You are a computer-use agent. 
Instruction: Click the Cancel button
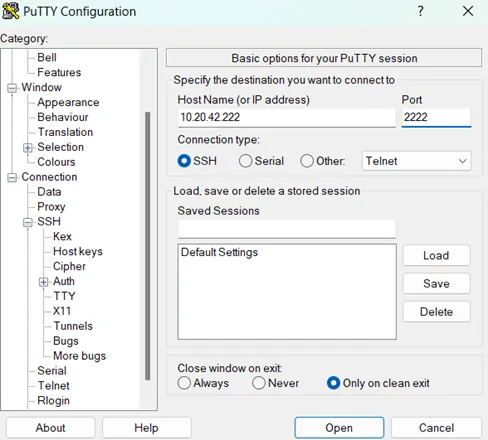click(436, 428)
